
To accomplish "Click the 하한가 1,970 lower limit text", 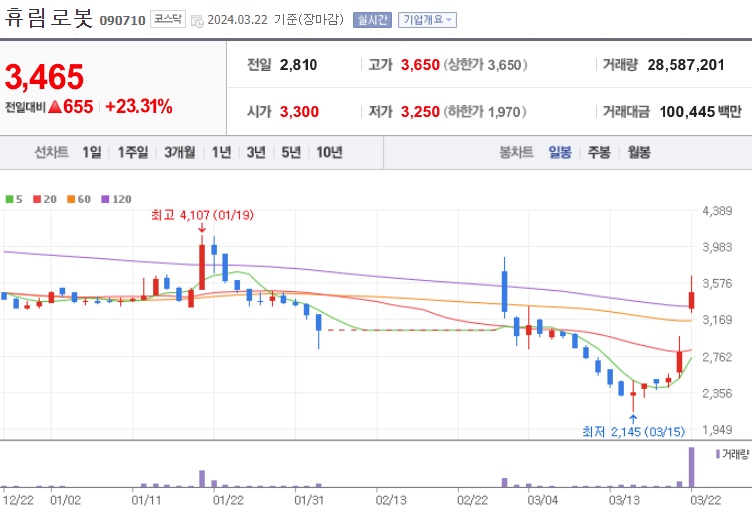I will (484, 112).
